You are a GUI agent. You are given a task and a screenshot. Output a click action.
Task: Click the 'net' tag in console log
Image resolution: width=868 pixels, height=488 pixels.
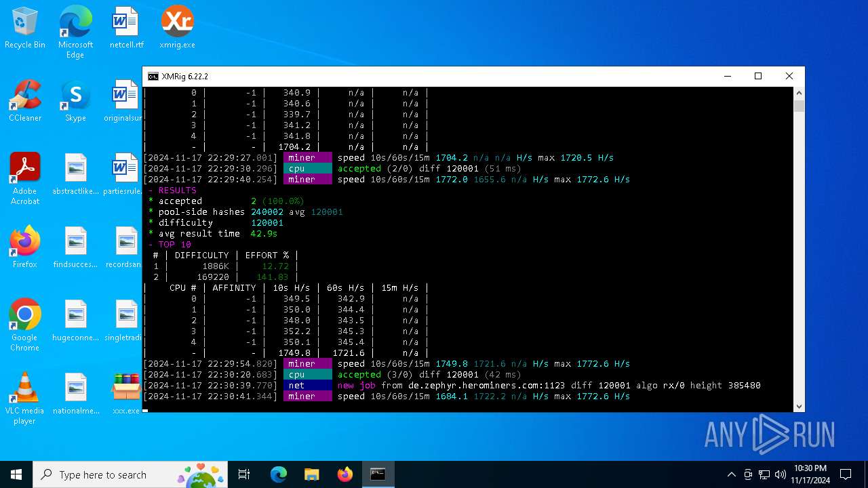(x=307, y=386)
